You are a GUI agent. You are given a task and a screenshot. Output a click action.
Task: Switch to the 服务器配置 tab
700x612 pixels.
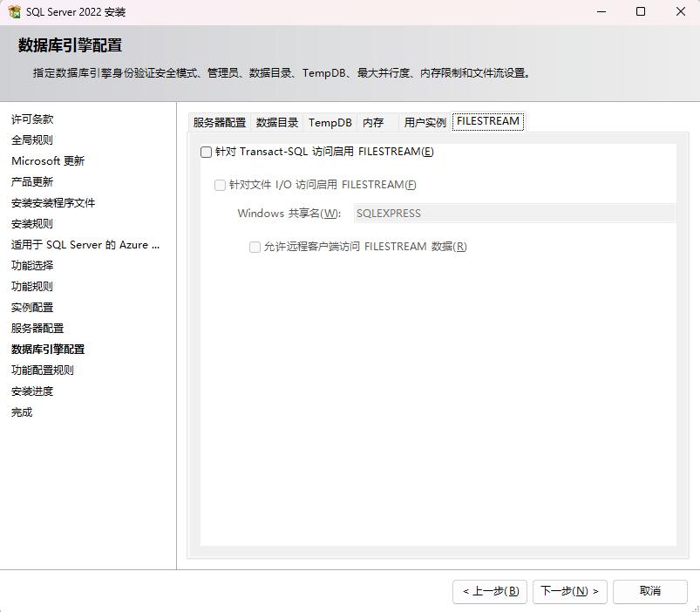pos(220,123)
